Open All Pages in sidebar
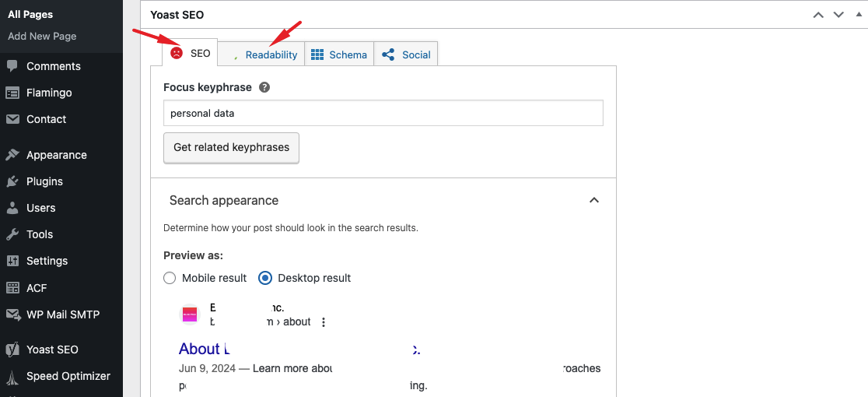 click(30, 15)
